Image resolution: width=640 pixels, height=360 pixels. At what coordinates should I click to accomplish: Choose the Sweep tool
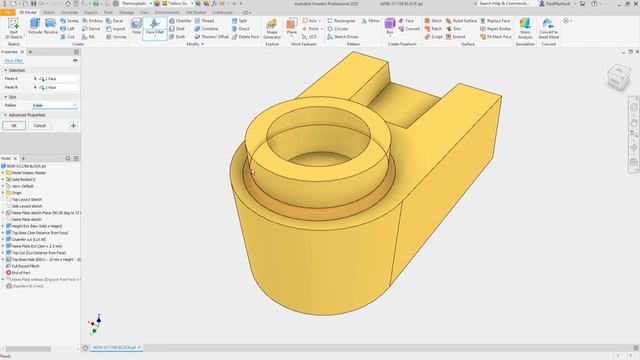pos(69,21)
